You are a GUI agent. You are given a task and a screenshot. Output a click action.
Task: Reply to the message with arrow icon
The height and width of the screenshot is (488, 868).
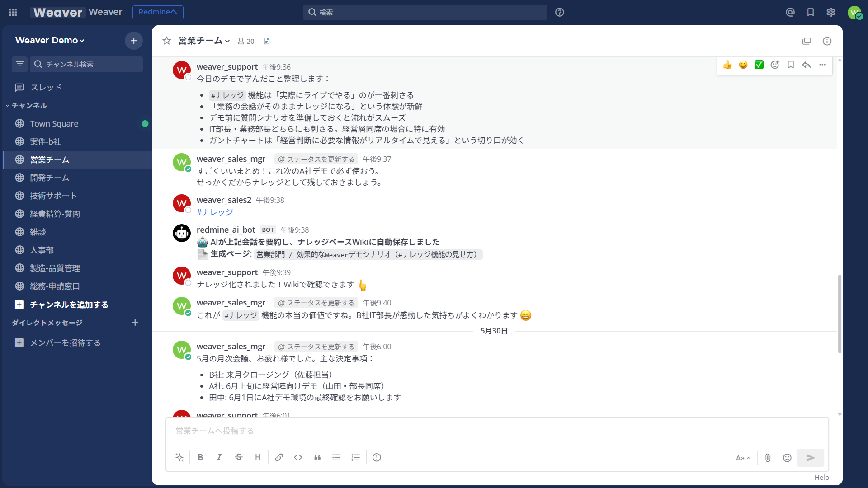[807, 65]
